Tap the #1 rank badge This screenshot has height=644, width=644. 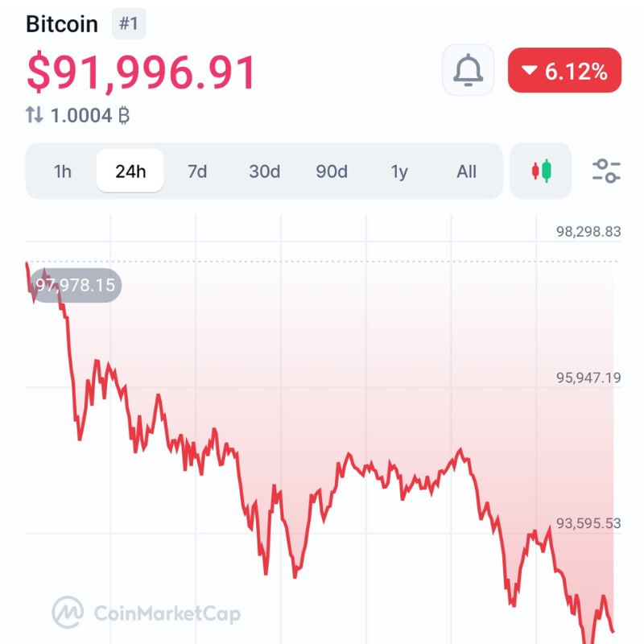(129, 23)
